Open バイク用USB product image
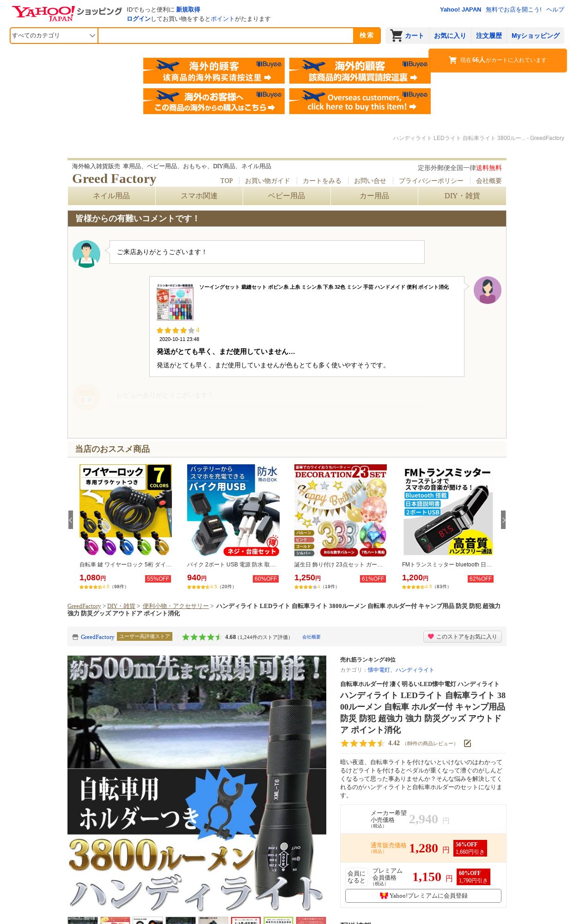 pos(233,511)
